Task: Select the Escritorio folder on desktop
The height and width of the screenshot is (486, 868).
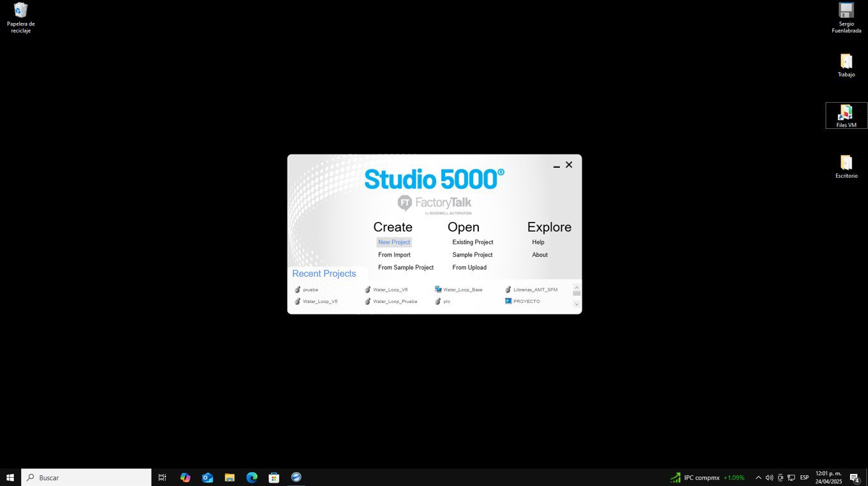Action: [x=846, y=167]
